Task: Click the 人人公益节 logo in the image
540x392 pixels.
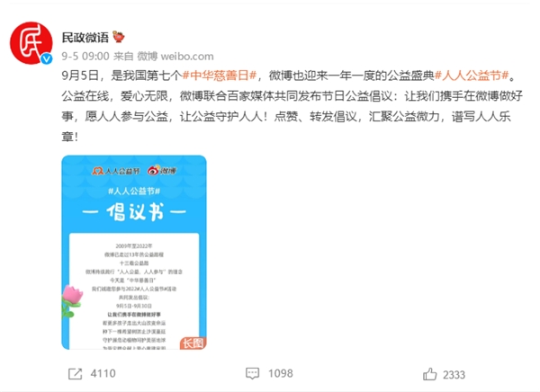Action: [x=116, y=171]
